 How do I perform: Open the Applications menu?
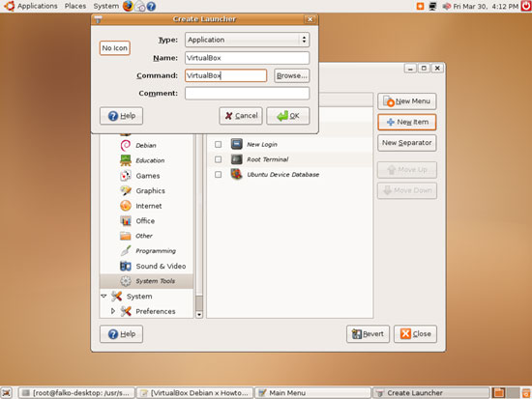[38, 6]
